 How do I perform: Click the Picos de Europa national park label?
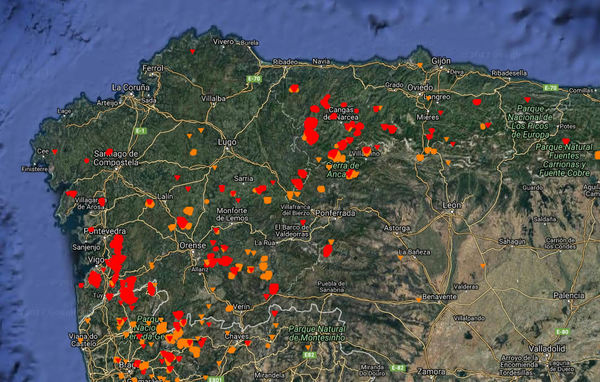[x=530, y=121]
